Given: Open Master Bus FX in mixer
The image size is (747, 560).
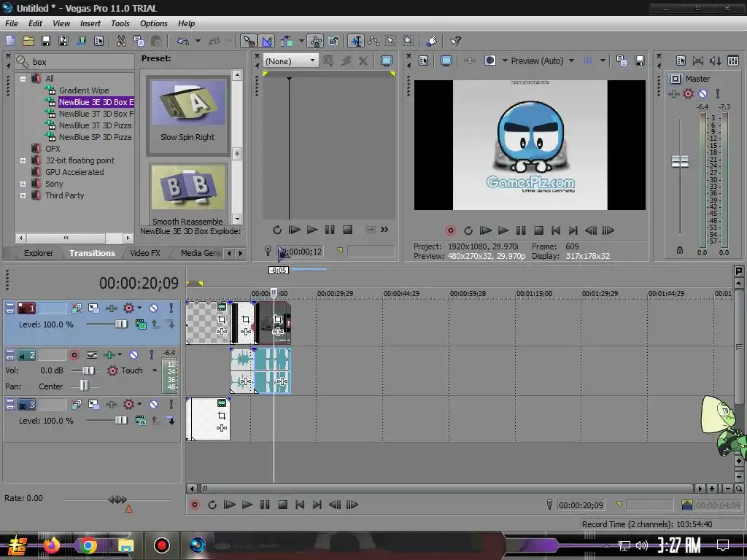Looking at the screenshot, I should click(x=673, y=93).
